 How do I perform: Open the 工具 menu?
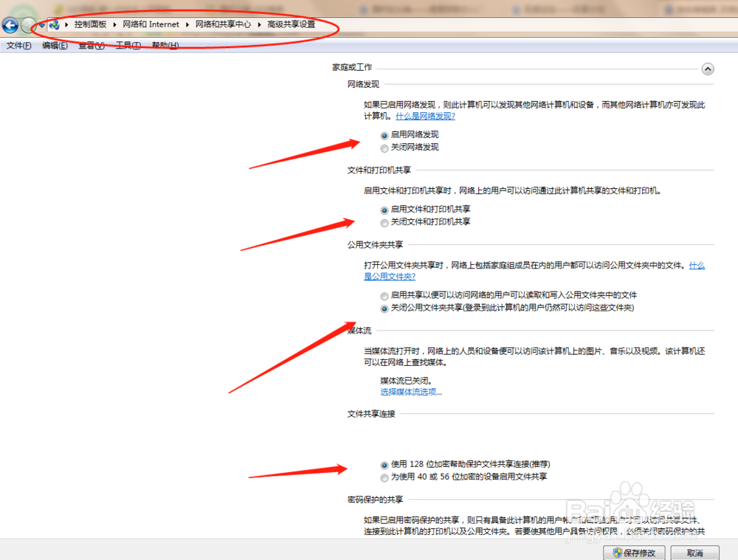point(127,45)
